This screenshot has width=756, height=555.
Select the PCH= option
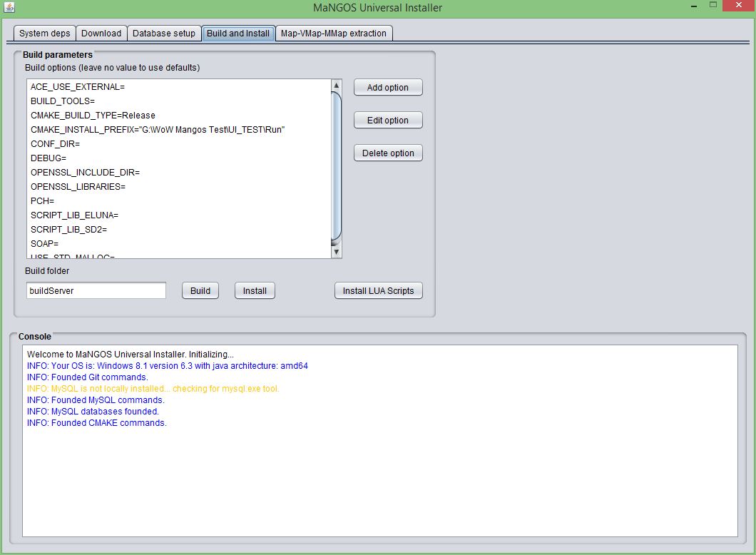pos(179,200)
